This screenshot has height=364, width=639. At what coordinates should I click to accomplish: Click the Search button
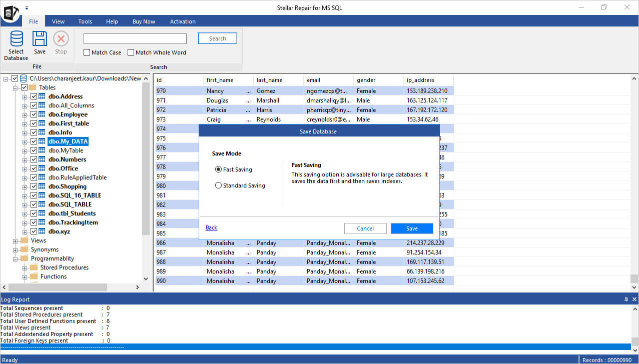[x=218, y=38]
